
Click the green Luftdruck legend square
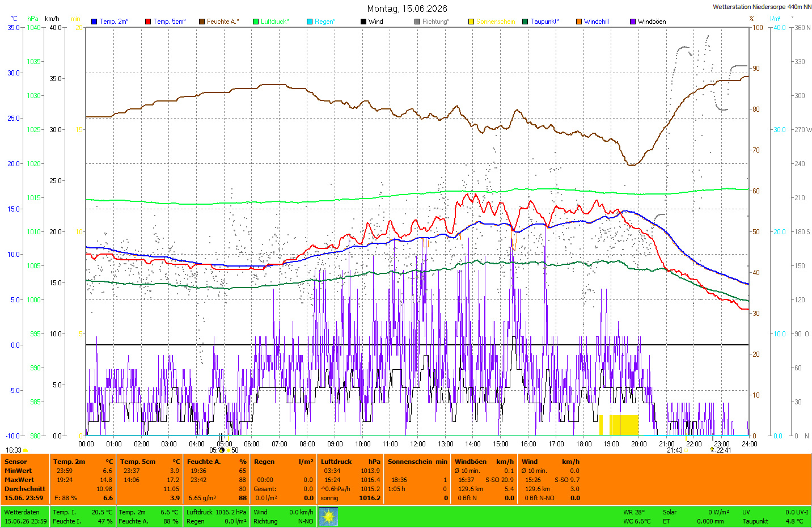[256, 22]
